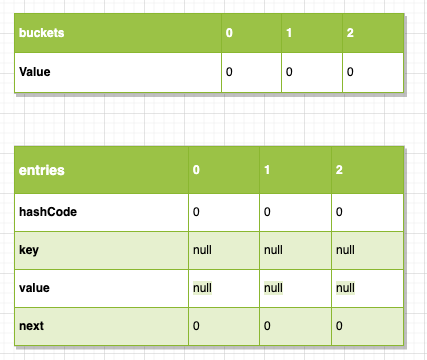Select buckets column header 2

coord(373,33)
